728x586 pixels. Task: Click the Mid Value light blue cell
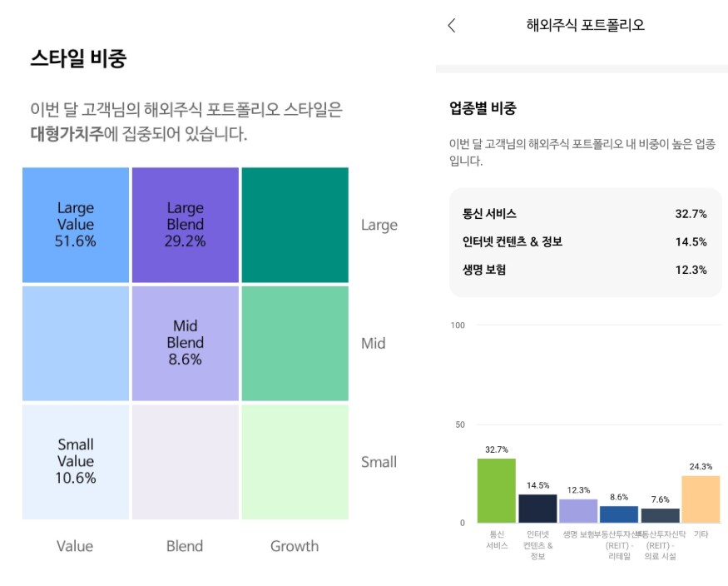(x=76, y=343)
